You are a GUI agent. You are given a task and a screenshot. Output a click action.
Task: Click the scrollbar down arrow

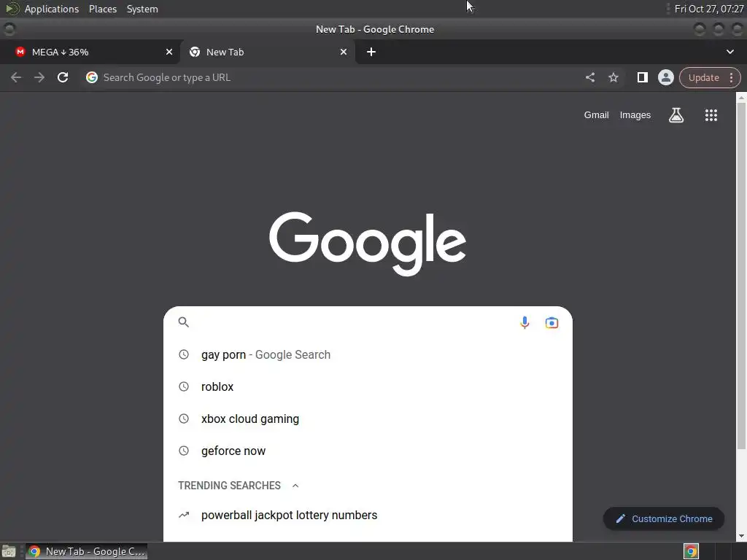click(741, 536)
